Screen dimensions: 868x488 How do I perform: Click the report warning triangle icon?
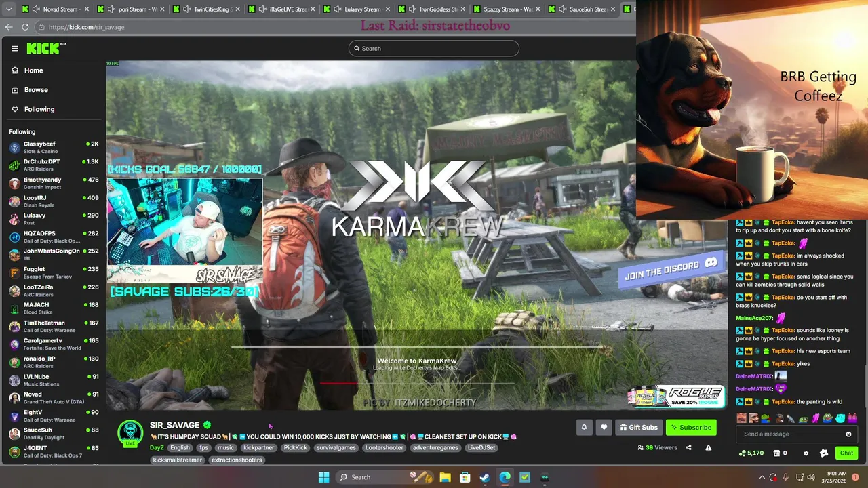tap(708, 447)
